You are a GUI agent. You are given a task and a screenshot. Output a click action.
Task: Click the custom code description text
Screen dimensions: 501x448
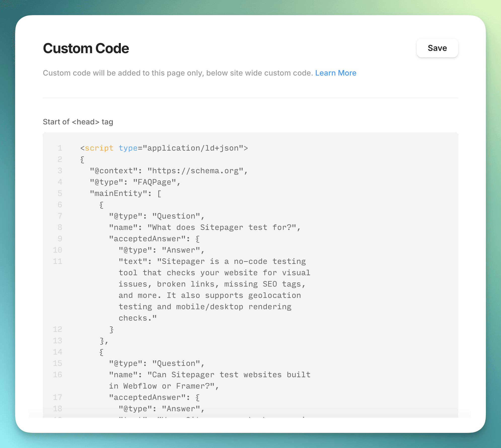click(176, 73)
